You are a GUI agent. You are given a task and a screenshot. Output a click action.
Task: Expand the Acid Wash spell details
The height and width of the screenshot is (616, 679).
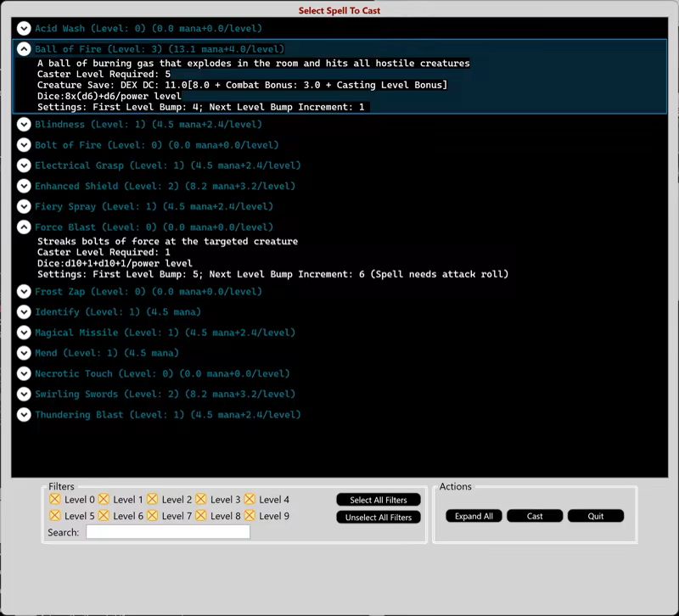tap(24, 29)
